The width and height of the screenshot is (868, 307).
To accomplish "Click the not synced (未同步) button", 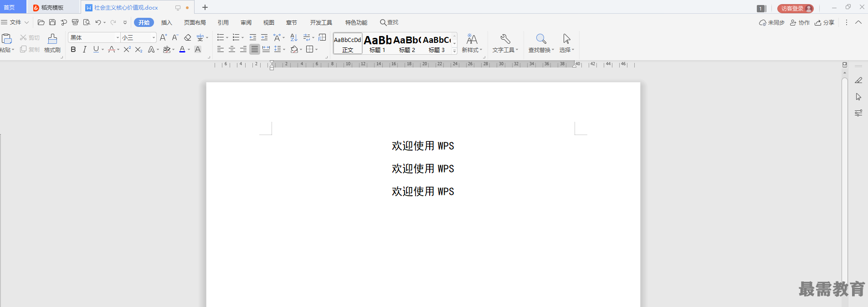I will (x=772, y=22).
